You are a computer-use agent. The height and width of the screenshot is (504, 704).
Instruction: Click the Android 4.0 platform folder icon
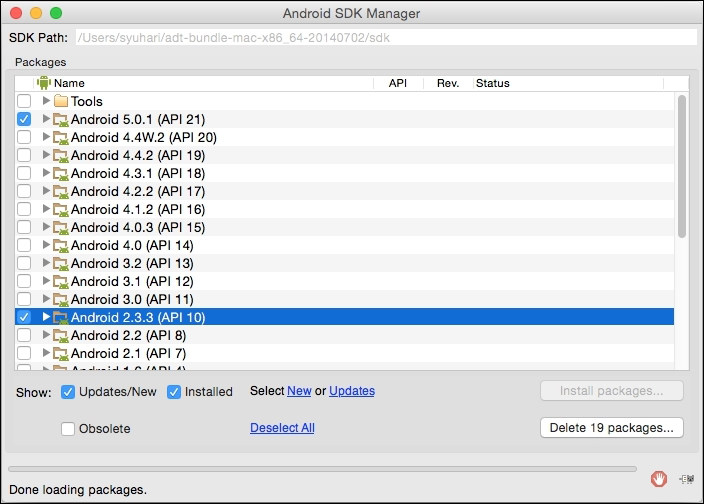pos(60,245)
